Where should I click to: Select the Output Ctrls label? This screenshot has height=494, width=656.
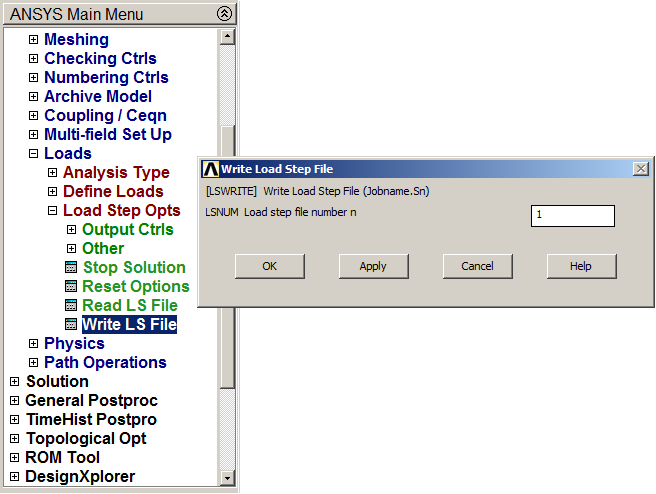tap(128, 230)
